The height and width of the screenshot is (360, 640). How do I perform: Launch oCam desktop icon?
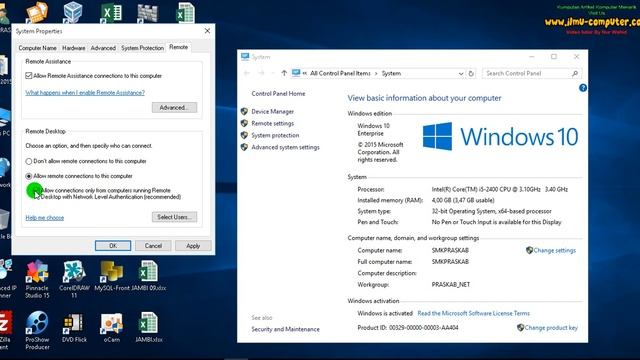click(x=111, y=327)
